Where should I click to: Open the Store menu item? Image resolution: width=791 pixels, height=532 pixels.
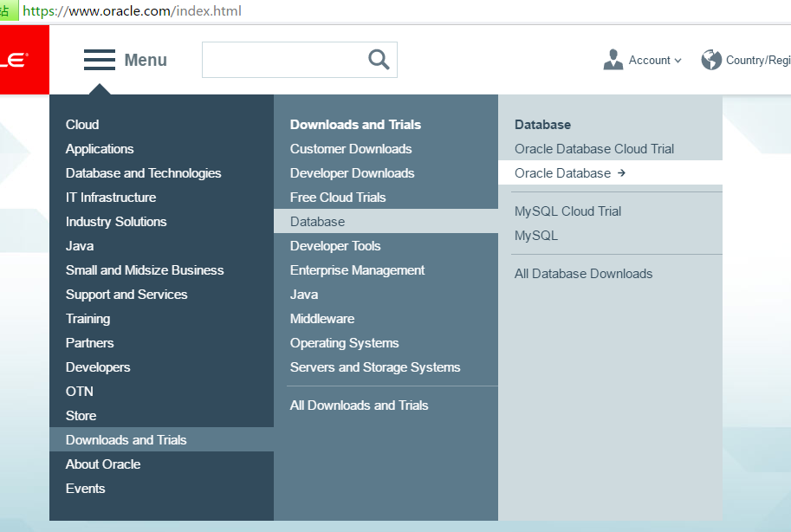point(81,415)
